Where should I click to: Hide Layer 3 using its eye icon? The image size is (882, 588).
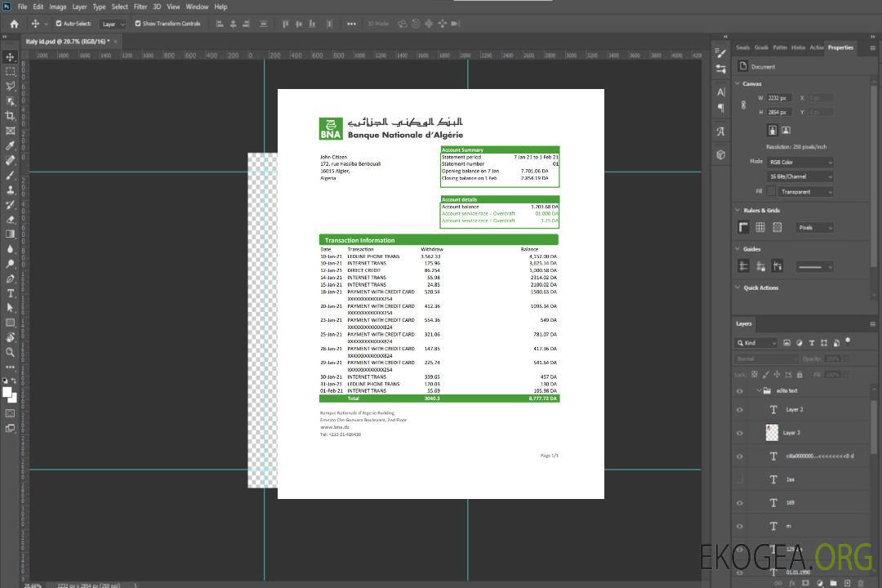(x=740, y=434)
